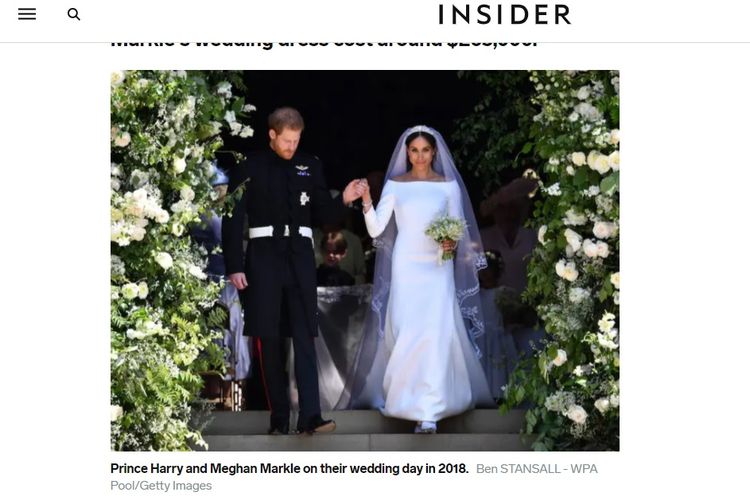This screenshot has height=500, width=750.
Task: Click the white belt on Harry's uniform
Action: [280, 232]
